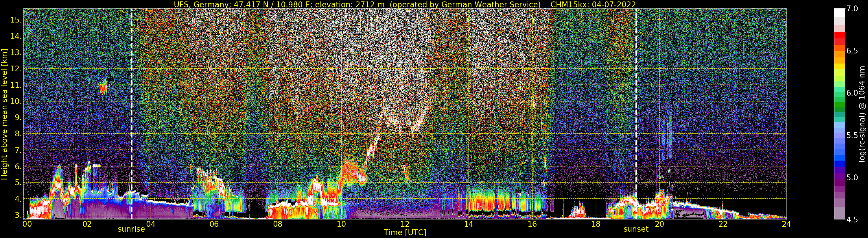
Task: Click the white dashed sunrise line
Action: tap(131, 114)
